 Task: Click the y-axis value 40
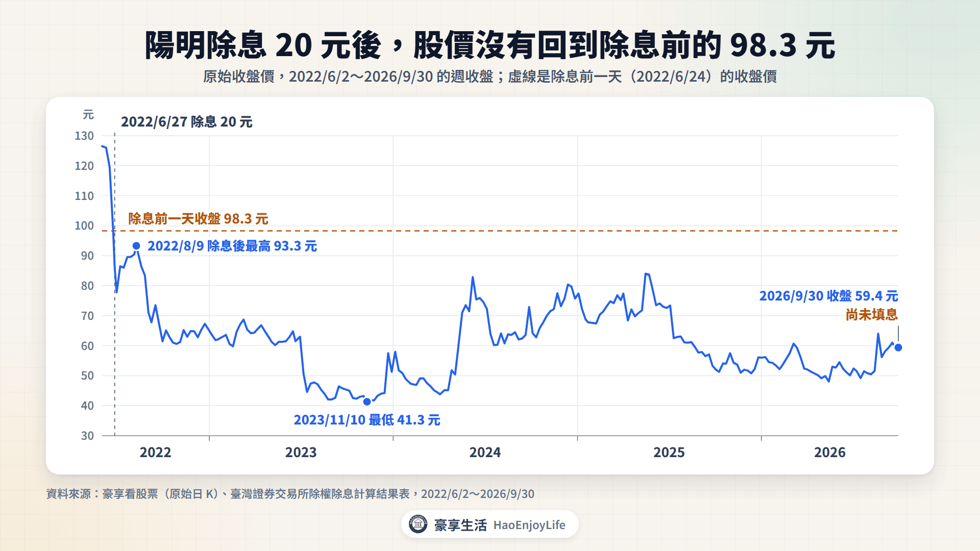pos(87,406)
